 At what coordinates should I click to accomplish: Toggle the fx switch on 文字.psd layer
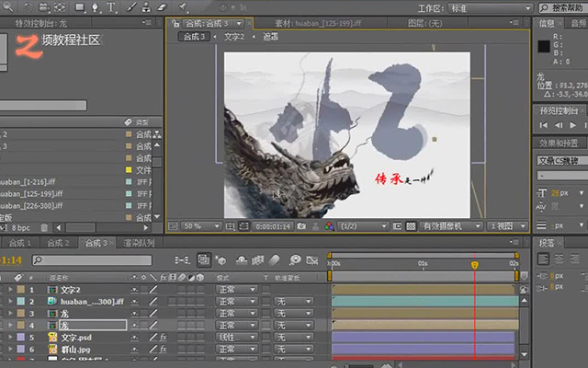[x=164, y=338]
